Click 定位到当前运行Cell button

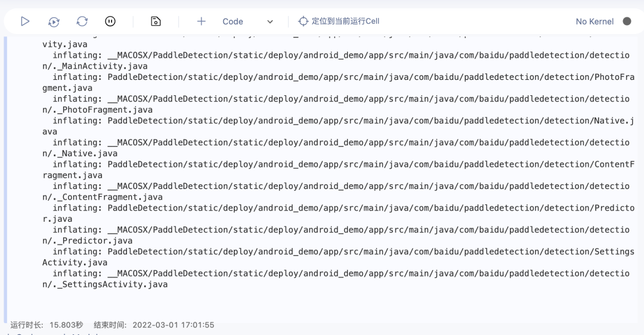pos(339,21)
